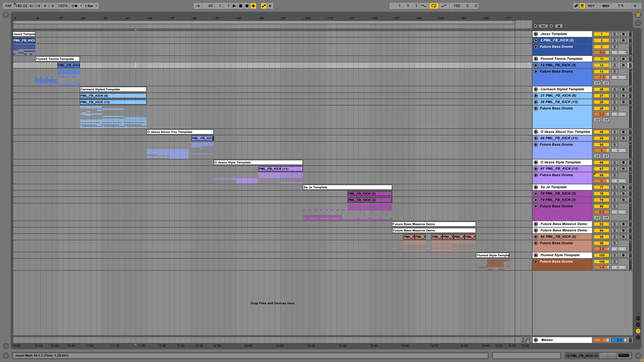Toggle the Lock Envelopes icon
This screenshot has height=362, width=644.
[x=558, y=26]
